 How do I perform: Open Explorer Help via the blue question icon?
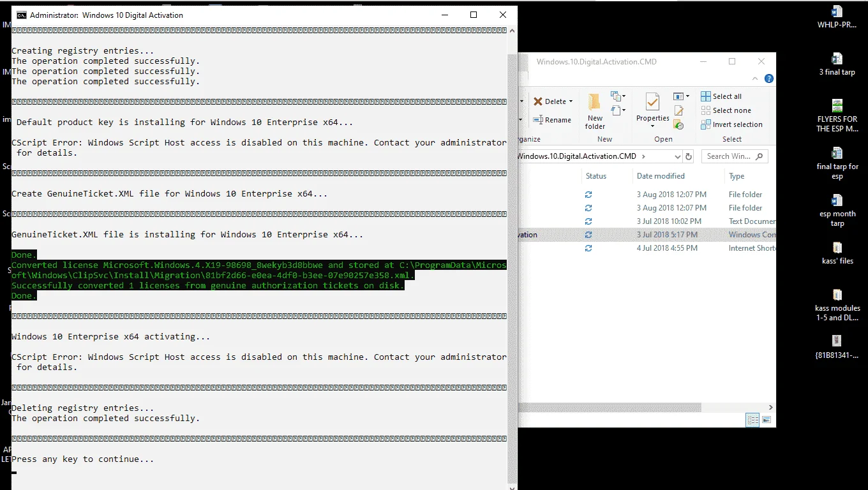769,78
